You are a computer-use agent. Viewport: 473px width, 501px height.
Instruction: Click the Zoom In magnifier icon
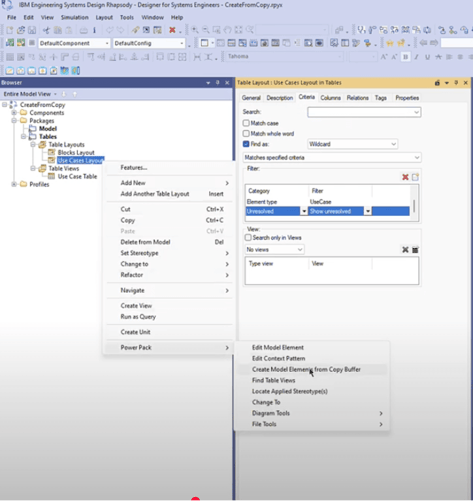tap(195, 30)
